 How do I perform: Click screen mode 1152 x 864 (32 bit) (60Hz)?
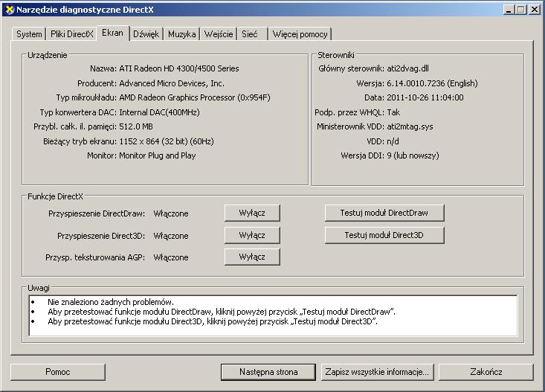click(x=167, y=141)
